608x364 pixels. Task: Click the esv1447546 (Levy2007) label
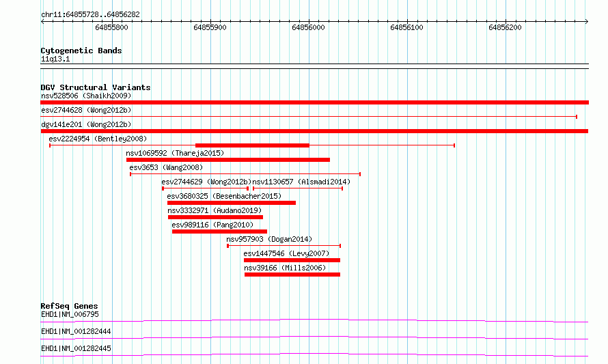pos(286,253)
